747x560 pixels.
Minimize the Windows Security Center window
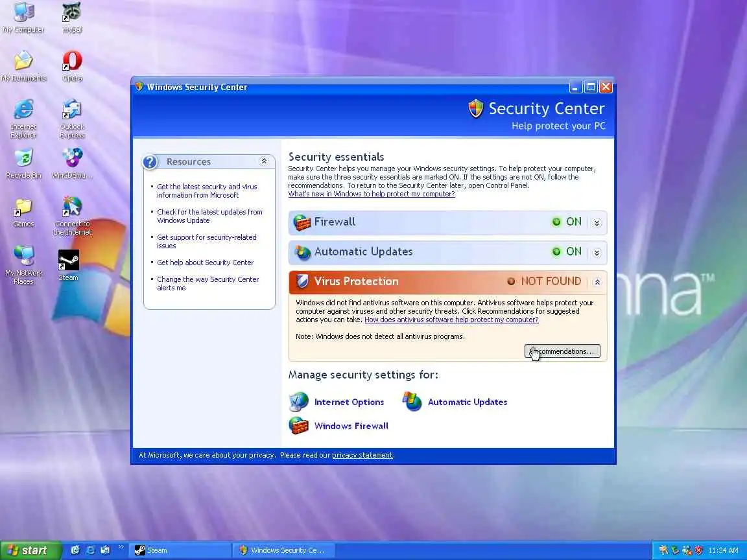coord(576,87)
